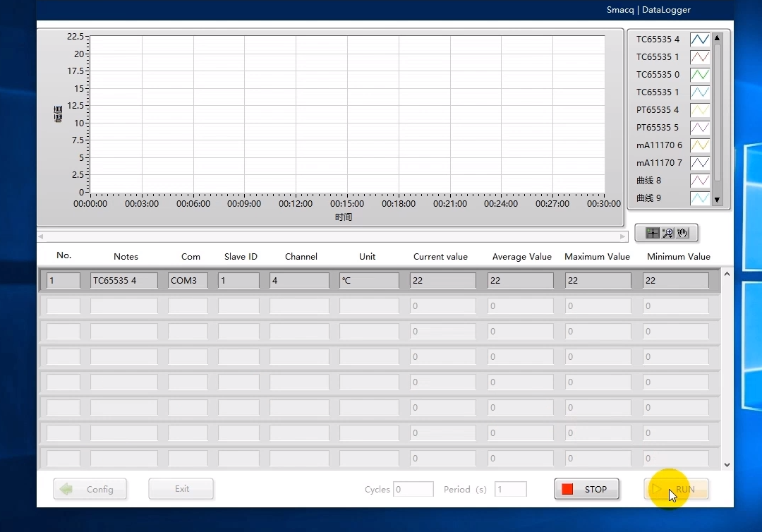Select the zoom magnifier tool in graph palette

[x=667, y=234]
